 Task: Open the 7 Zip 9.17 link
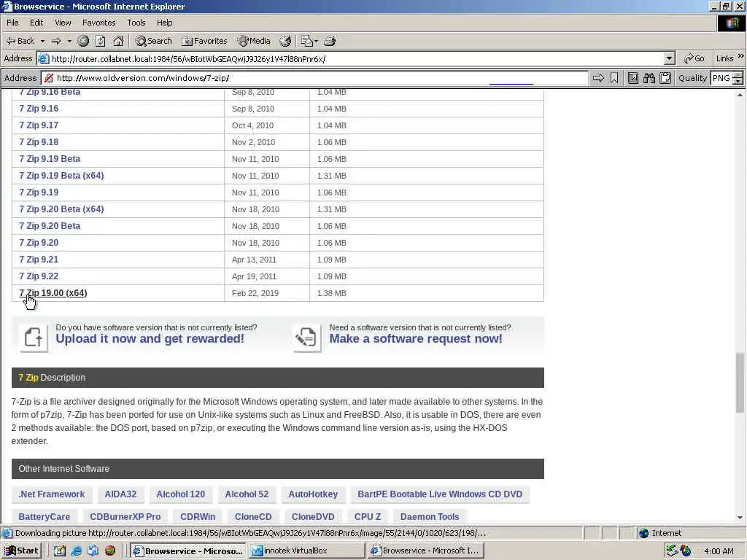point(39,125)
